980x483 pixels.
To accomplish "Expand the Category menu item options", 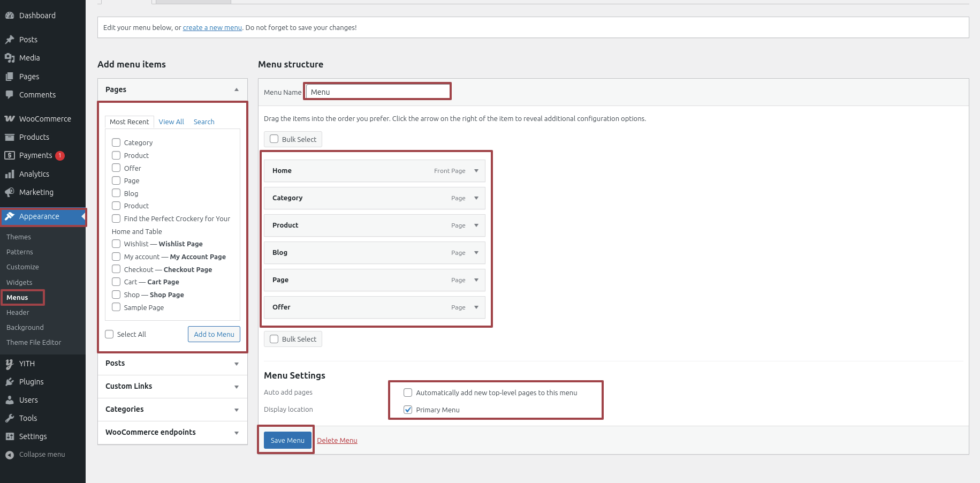I will 476,198.
